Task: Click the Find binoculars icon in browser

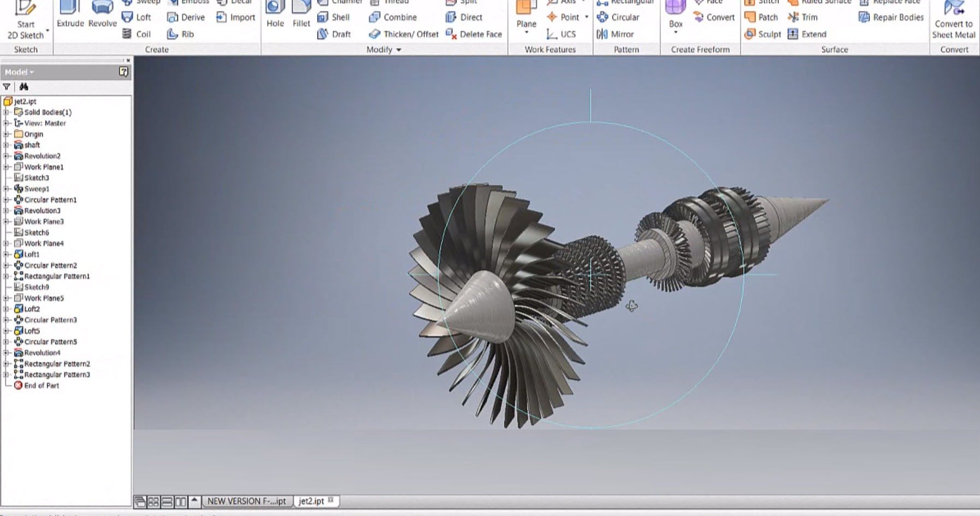Action: pyautogui.click(x=23, y=87)
